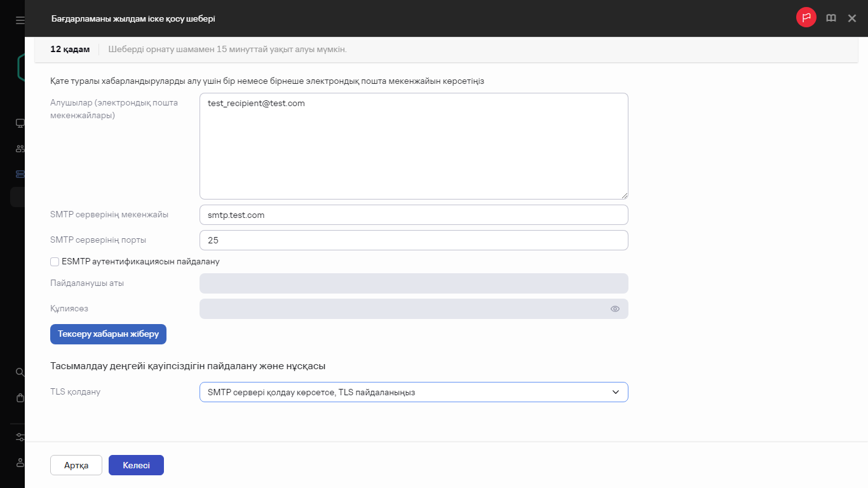Screen dimensions: 868x488
Task: Close the quick start wizard
Action: (x=852, y=18)
